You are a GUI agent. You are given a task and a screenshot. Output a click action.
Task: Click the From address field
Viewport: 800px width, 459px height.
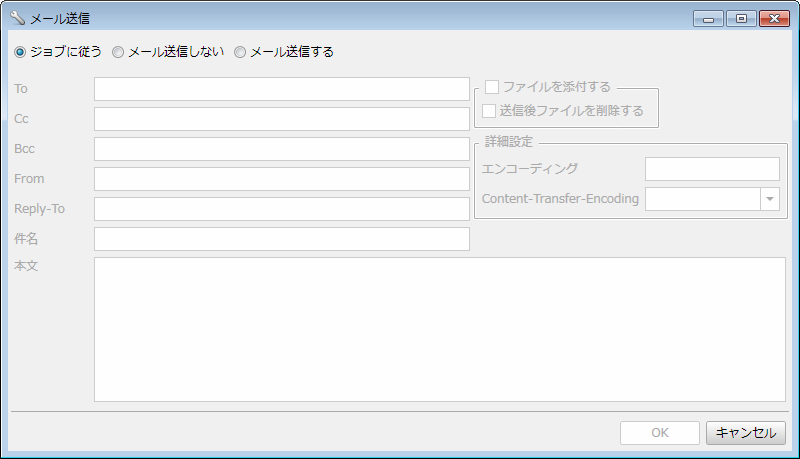coord(282,179)
